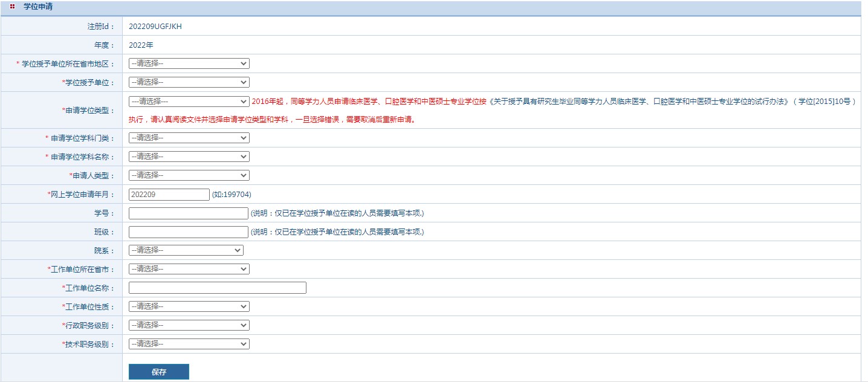This screenshot has width=868, height=382.
Task: Click into the 班级 text field
Action: tap(188, 232)
